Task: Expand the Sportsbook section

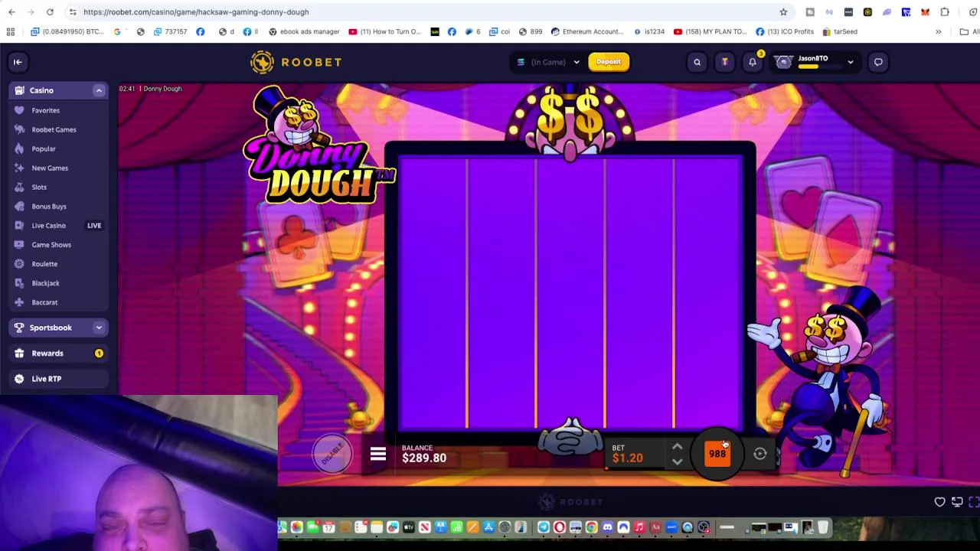Action: 99,328
